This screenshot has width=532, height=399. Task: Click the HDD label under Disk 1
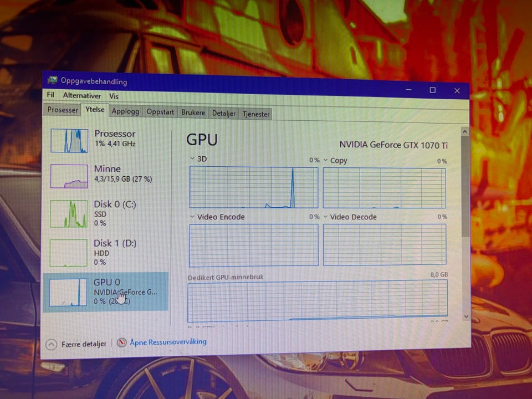101,253
